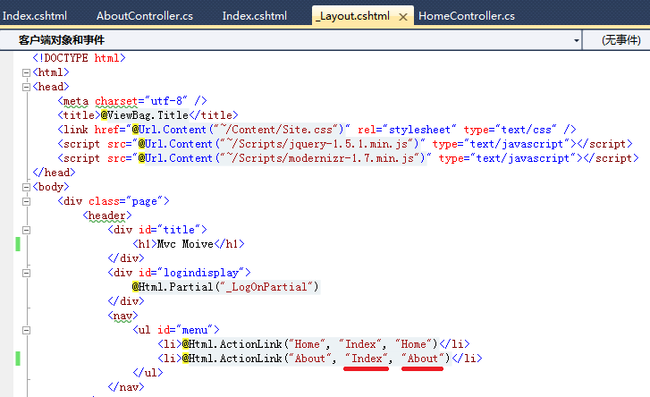
Task: Select the active _Layout.cshtml tab
Action: (353, 16)
